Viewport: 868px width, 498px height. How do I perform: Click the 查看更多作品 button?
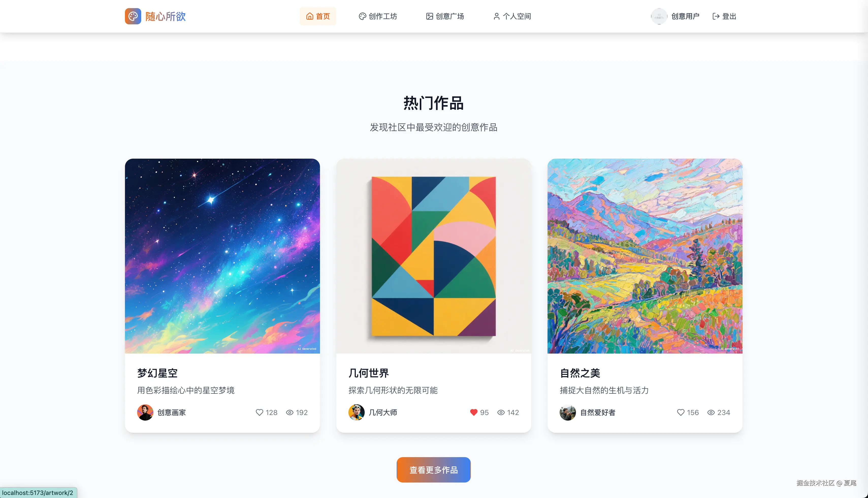pos(433,470)
